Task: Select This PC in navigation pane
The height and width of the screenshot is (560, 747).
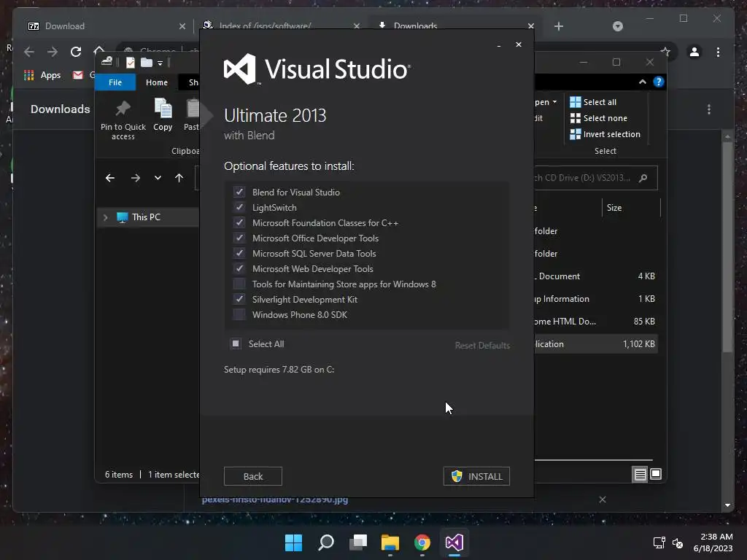Action: pos(146,217)
